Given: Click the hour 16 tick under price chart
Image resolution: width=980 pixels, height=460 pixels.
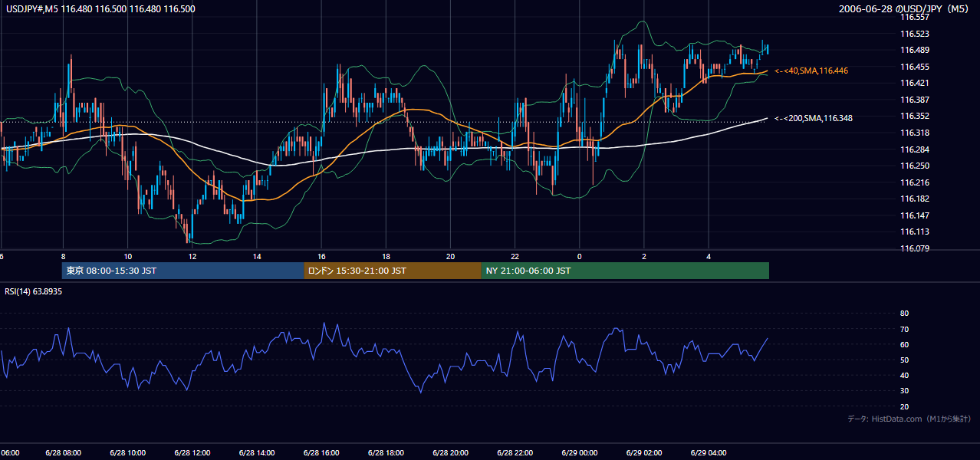Looking at the screenshot, I should [321, 256].
